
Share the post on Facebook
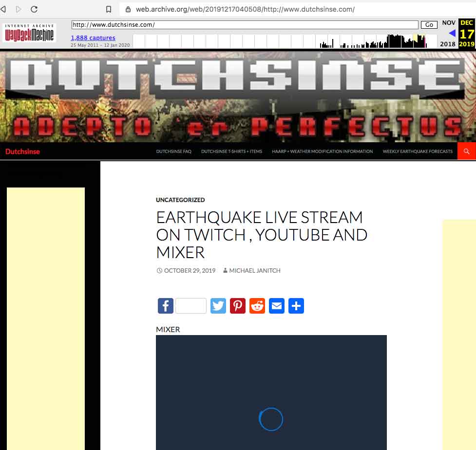click(166, 306)
